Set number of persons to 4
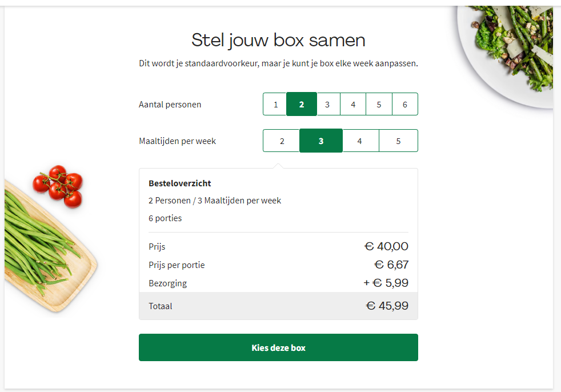This screenshot has width=561, height=392. click(x=353, y=105)
